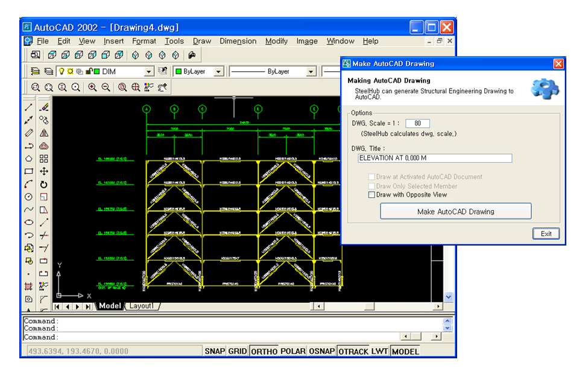Select the Polyline tool
This screenshot has height=374, width=588.
coord(29,146)
